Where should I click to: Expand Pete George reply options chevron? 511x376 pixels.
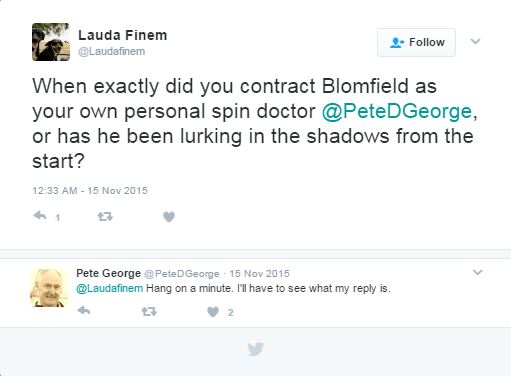[478, 272]
